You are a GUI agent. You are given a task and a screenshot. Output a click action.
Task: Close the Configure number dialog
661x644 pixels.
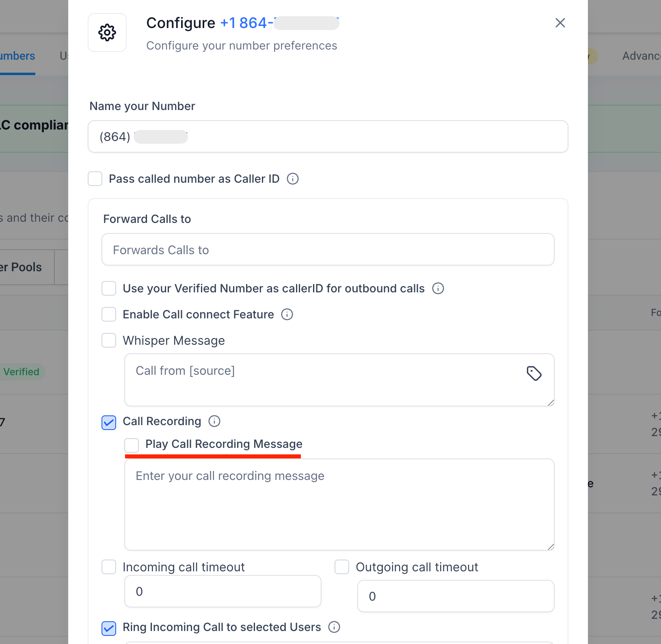coord(560,23)
